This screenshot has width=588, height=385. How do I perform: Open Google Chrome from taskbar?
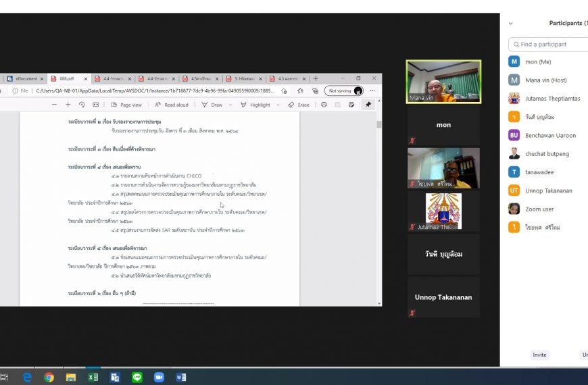point(49,377)
